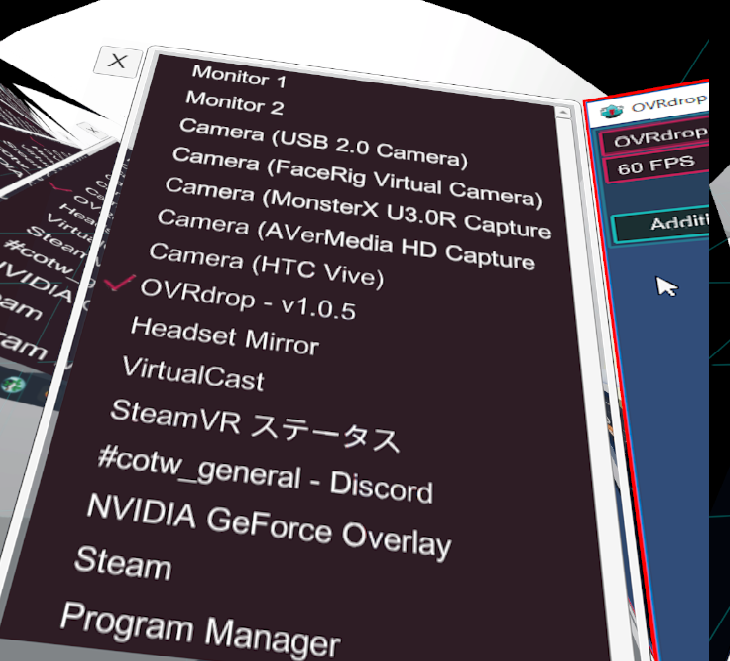This screenshot has width=730, height=661.
Task: Close source list with X button
Action: 118,61
